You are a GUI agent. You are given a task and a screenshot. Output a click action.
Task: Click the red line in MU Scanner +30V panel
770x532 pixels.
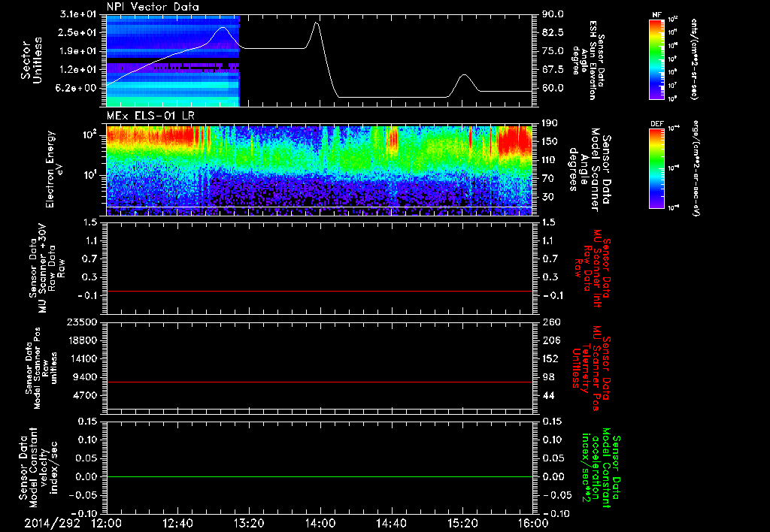pos(320,291)
